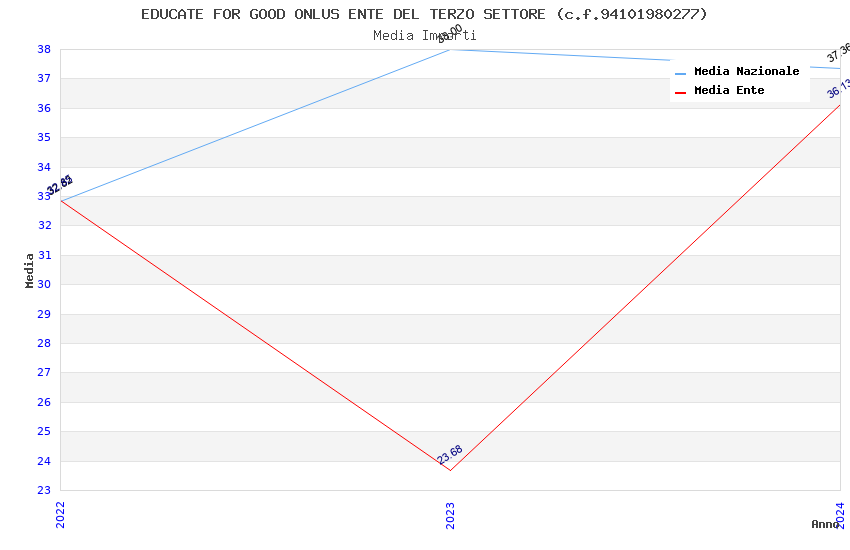Image resolution: width=850 pixels, height=550 pixels.
Task: Select the 2023 x-axis label
Action: [450, 515]
